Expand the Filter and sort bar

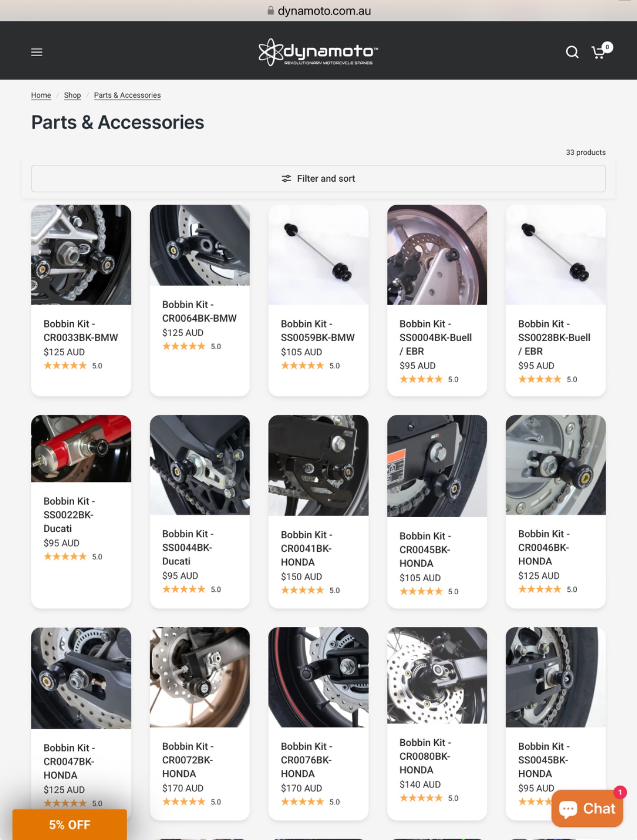(318, 178)
